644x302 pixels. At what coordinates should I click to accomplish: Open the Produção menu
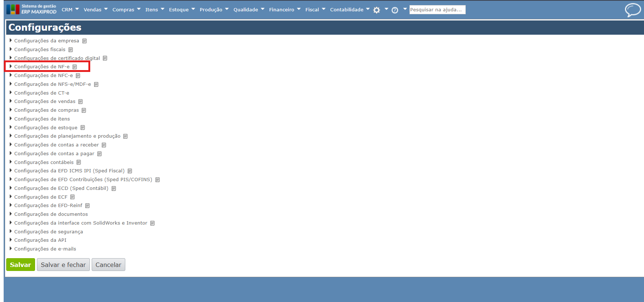click(x=214, y=10)
